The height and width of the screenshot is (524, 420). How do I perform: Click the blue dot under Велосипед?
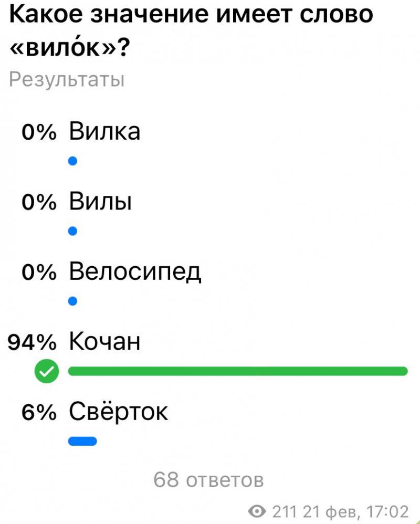(x=72, y=301)
